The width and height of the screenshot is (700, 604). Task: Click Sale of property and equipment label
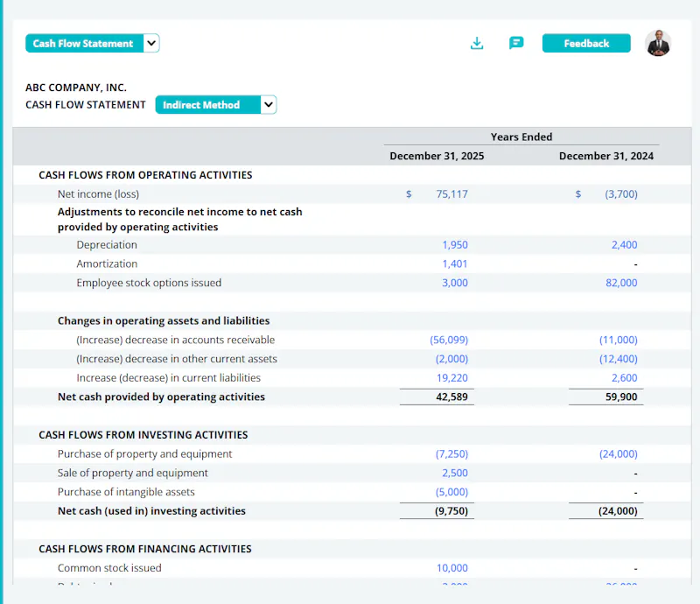(x=133, y=473)
